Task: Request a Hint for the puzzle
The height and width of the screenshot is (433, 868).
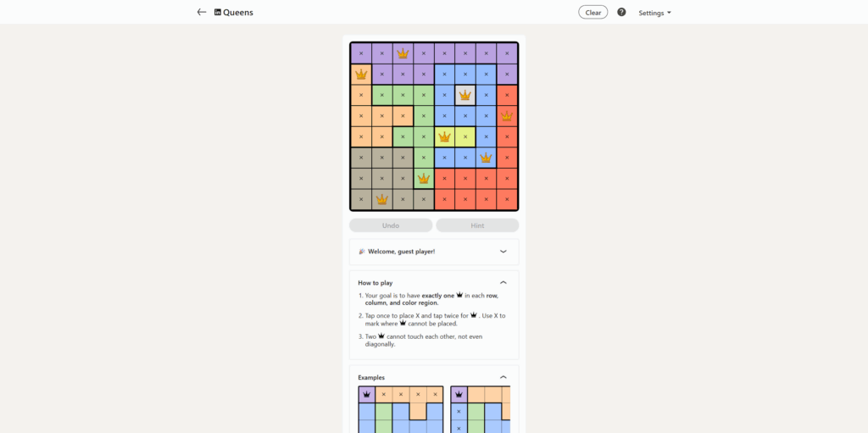Action: coord(477,225)
